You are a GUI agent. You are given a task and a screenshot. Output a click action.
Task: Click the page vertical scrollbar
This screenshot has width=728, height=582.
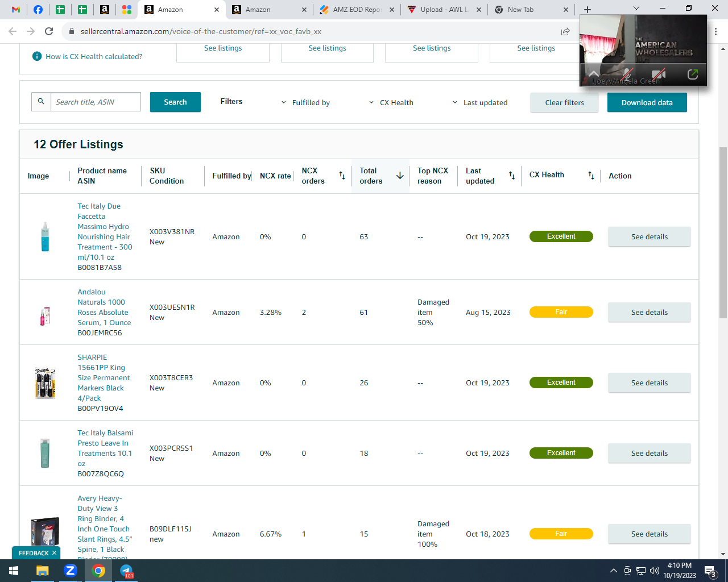click(723, 232)
